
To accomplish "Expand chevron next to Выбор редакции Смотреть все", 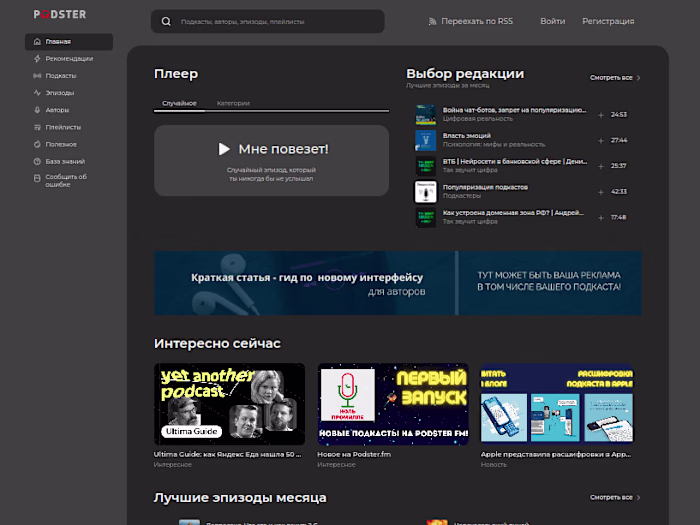I will (x=638, y=78).
